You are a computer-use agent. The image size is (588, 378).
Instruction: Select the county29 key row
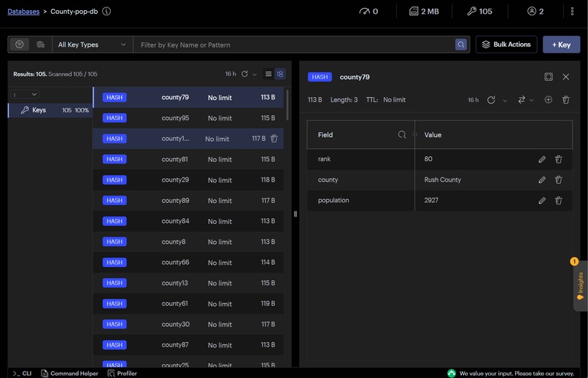tap(188, 180)
